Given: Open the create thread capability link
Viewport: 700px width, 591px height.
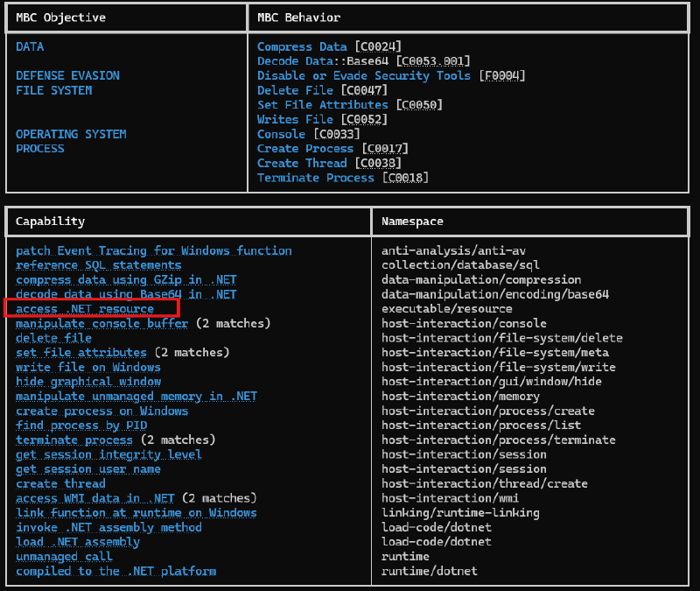Looking at the screenshot, I should (x=60, y=484).
